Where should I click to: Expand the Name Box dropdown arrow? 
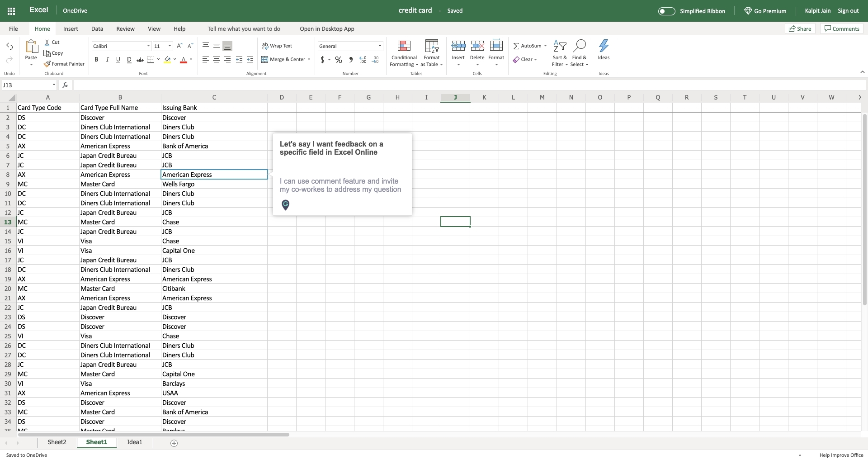click(x=54, y=85)
